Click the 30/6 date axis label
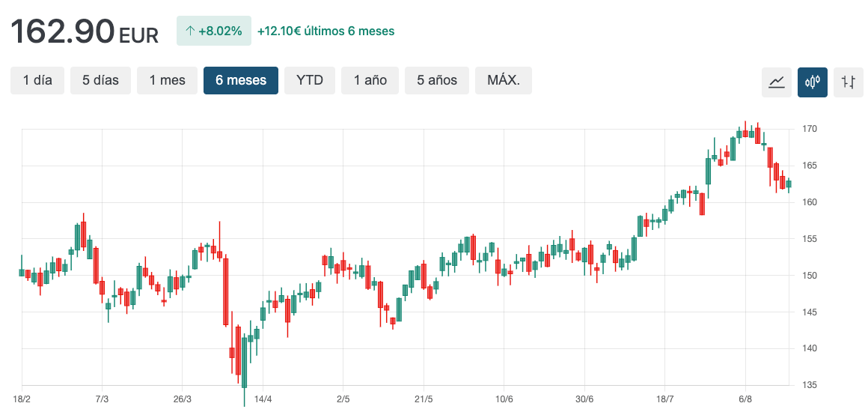Screen dimensions: 868x418 point(584,400)
